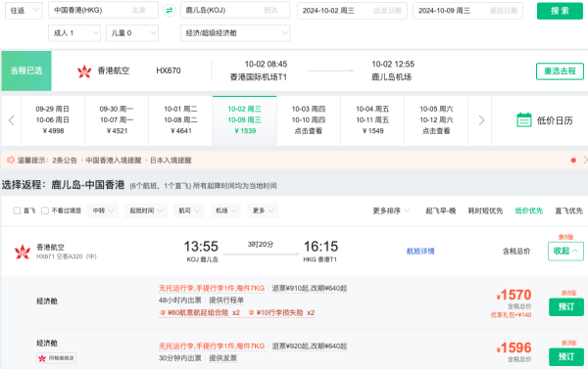Toggle the 直飞 direct flight checkbox

17,210
